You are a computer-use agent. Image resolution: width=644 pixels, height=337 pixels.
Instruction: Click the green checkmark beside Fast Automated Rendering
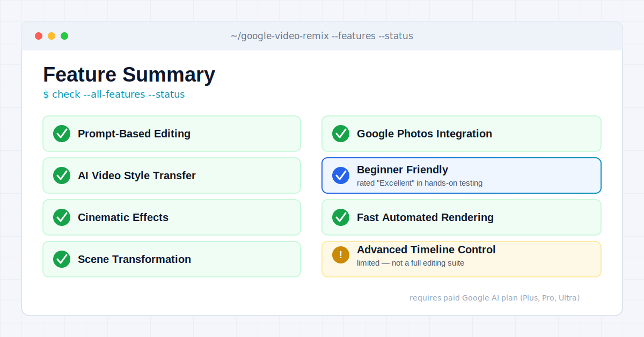(x=341, y=217)
